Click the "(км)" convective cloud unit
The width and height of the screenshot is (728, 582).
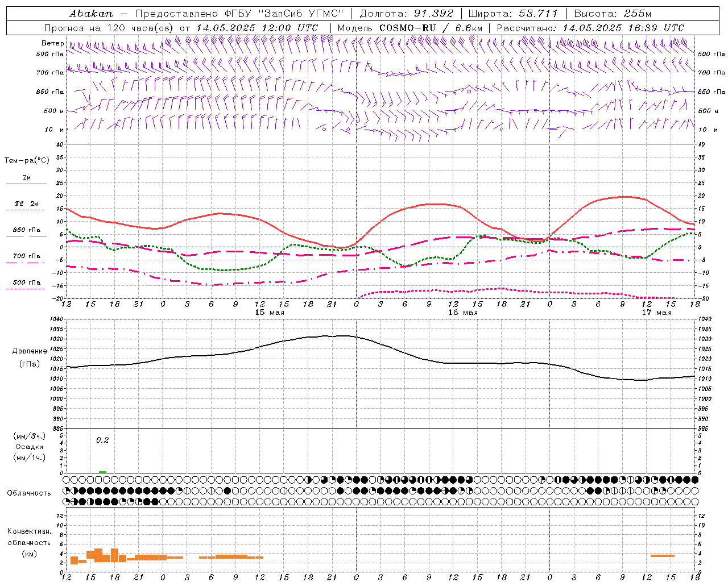click(x=30, y=554)
